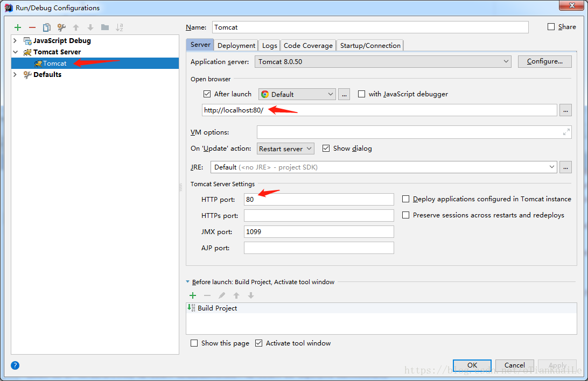Viewport: 588px width, 381px height.
Task: Toggle the Share checkbox
Action: 551,26
